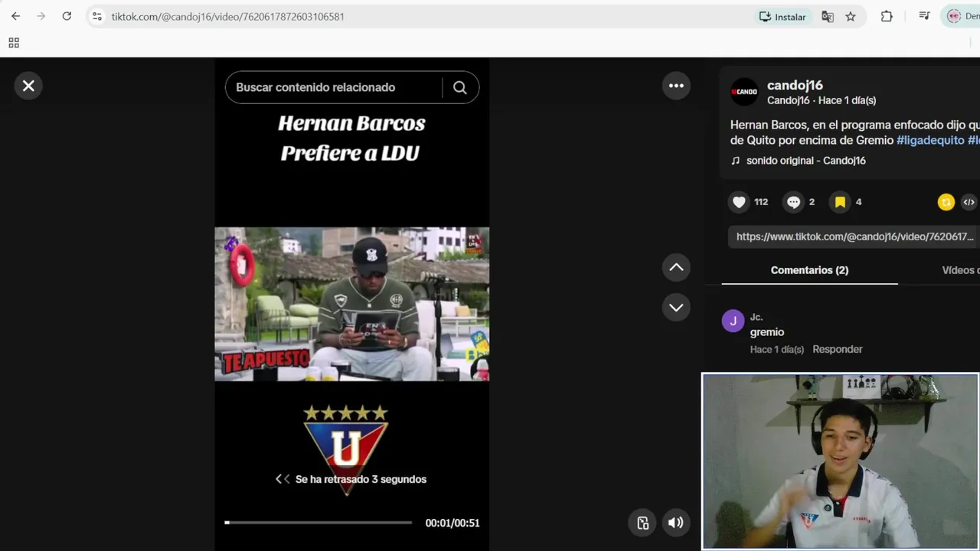980x551 pixels.
Task: Open the browser extensions puzzle icon
Action: pos(887,16)
